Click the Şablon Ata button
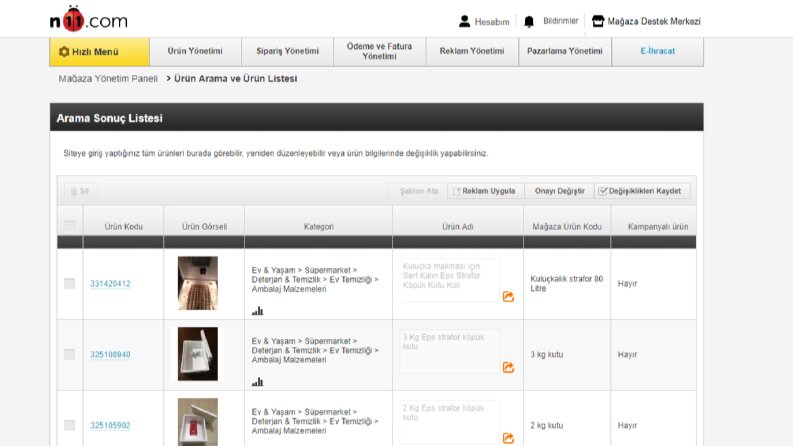 click(x=418, y=191)
